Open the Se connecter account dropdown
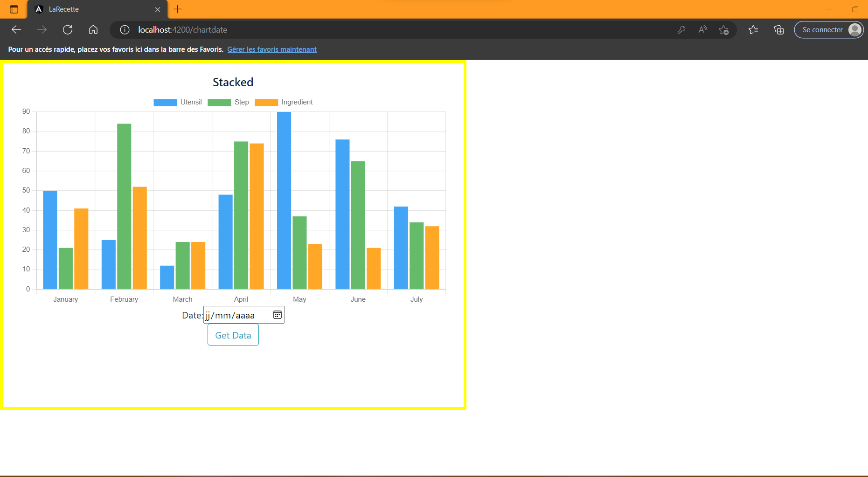 [828, 29]
